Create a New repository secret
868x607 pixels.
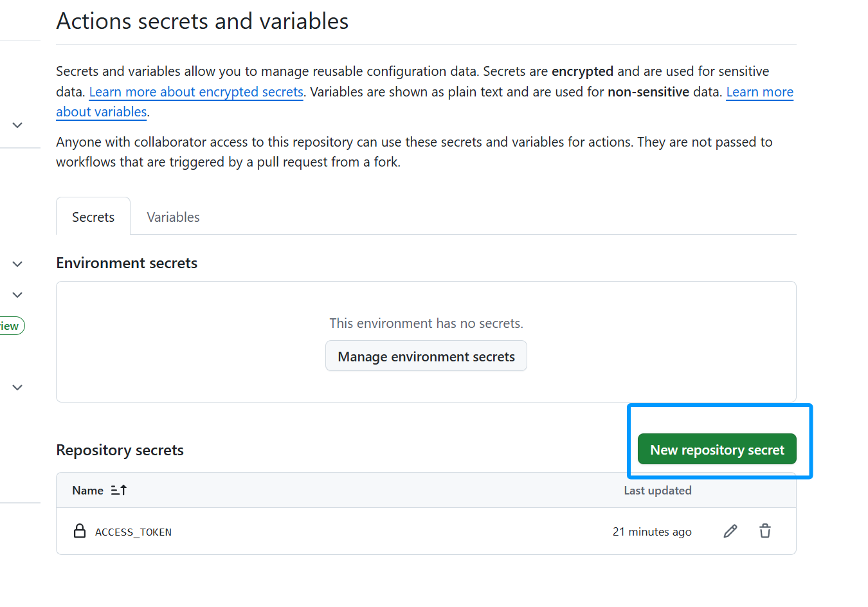(x=716, y=449)
